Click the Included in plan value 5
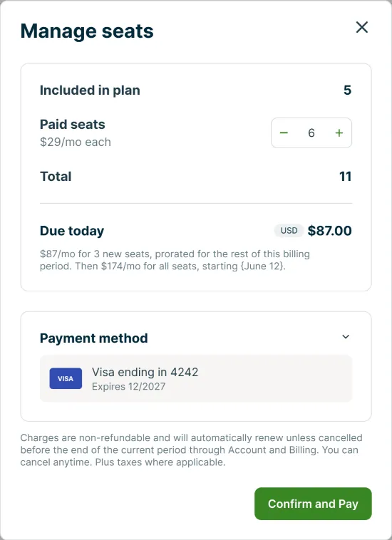392x540 pixels. pos(347,90)
